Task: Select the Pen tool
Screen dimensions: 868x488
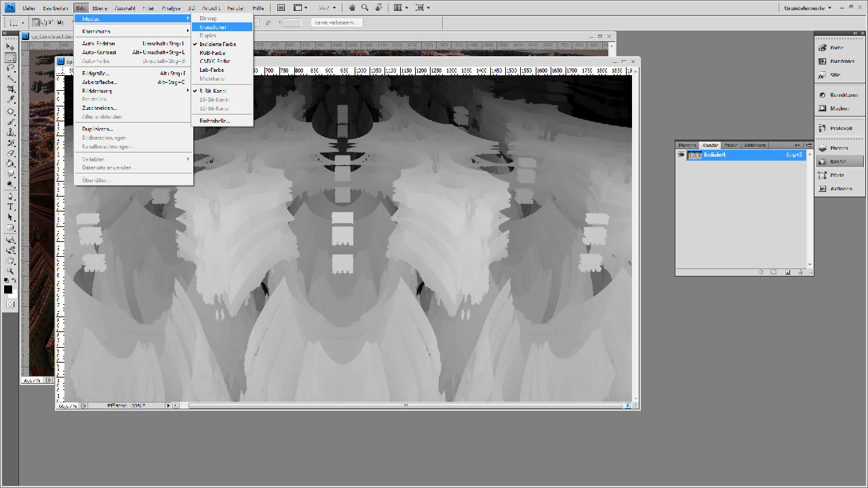Action: pos(11,197)
